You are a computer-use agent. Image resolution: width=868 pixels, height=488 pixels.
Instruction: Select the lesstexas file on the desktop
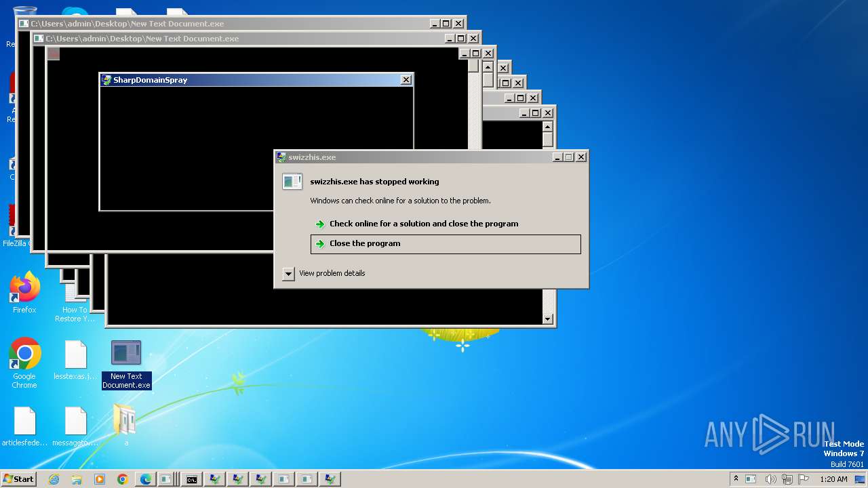tap(75, 360)
